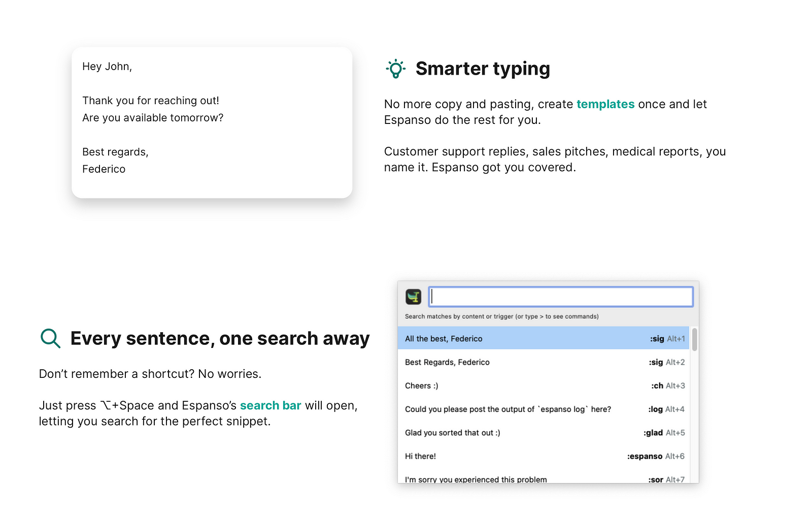Click the 'Hey John,' email preview card
The width and height of the screenshot is (812, 515).
[212, 122]
